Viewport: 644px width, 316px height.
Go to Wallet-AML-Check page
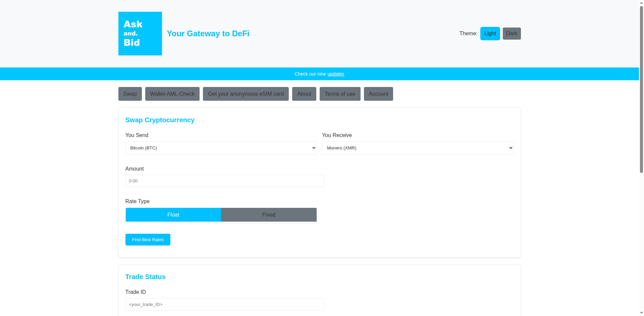tap(172, 94)
